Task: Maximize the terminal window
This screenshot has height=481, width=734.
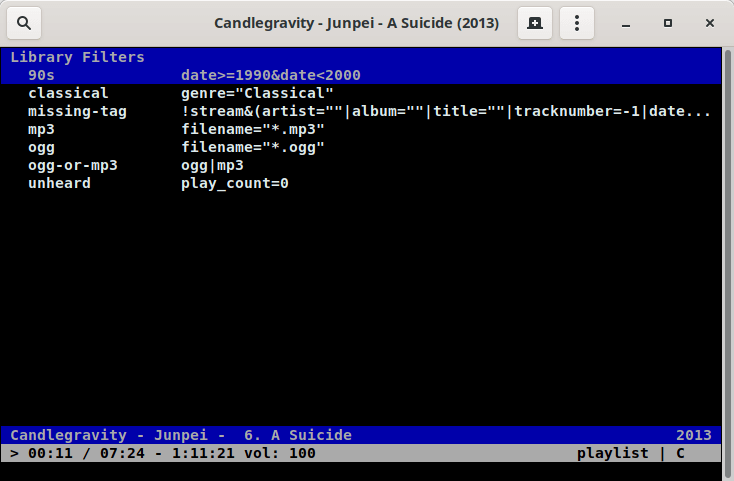Action: pyautogui.click(x=668, y=23)
